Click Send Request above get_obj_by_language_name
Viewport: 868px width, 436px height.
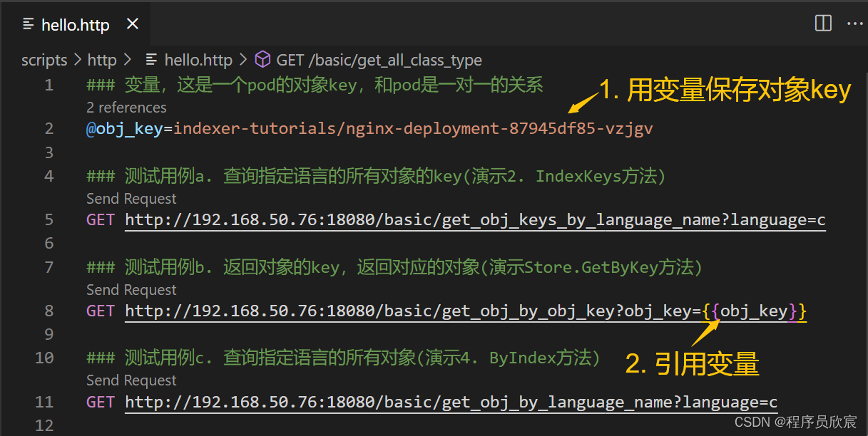click(x=131, y=380)
